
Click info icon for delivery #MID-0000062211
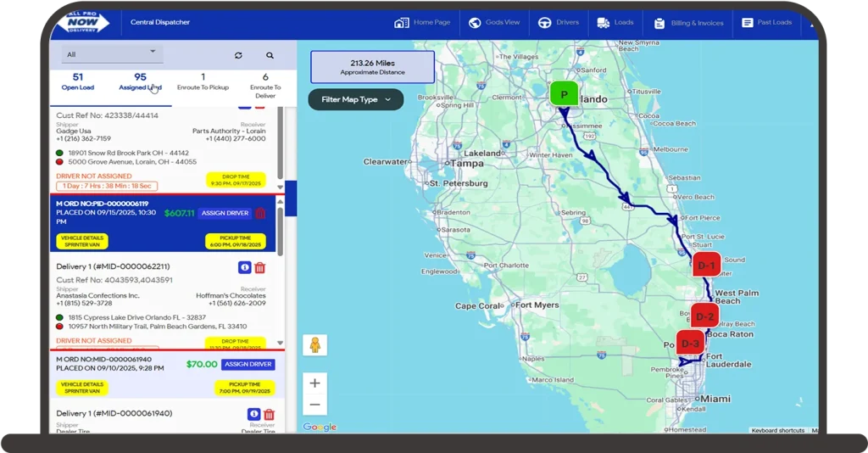[244, 267]
